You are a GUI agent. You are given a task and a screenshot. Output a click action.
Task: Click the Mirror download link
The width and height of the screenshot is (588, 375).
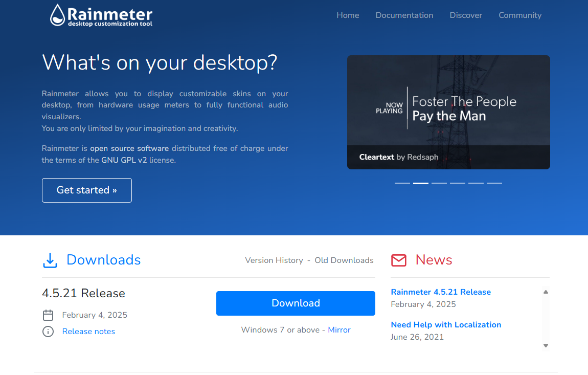(339, 330)
